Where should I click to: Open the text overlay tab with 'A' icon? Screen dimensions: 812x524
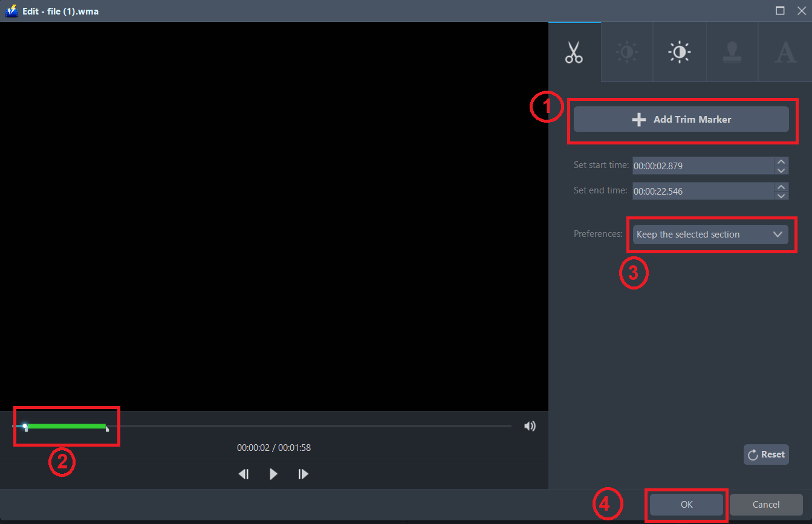(784, 53)
